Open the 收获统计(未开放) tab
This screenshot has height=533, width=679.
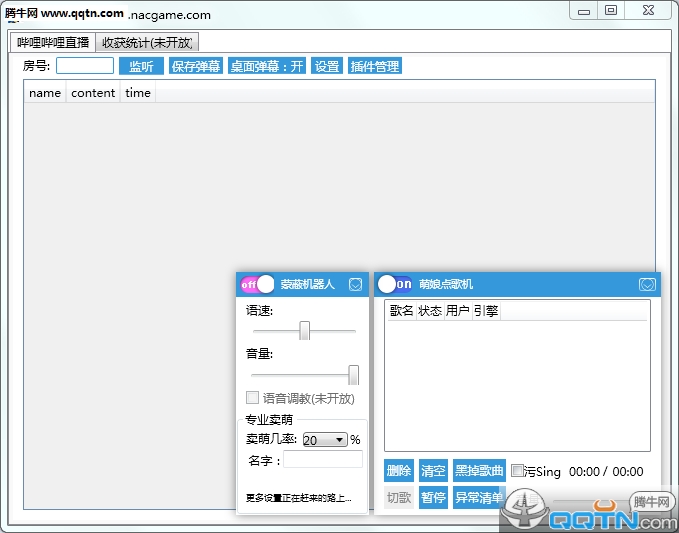click(x=147, y=42)
